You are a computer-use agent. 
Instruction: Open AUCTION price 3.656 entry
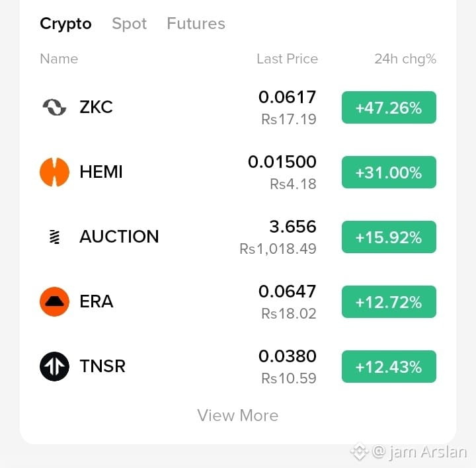click(293, 227)
